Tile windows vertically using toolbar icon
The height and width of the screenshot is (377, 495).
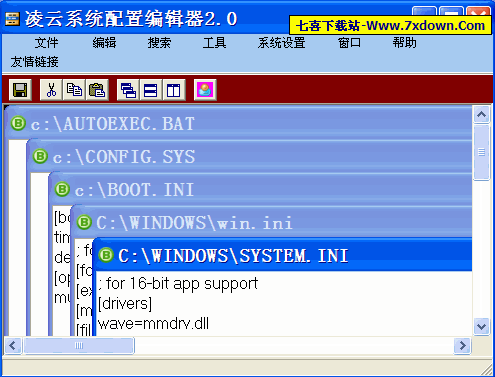pyautogui.click(x=174, y=90)
